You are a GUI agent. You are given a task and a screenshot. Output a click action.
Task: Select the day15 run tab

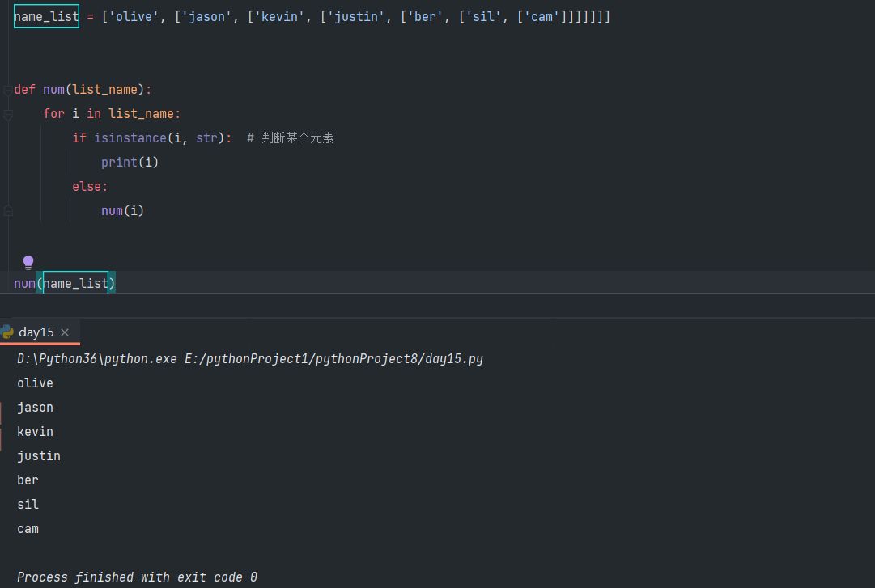click(36, 332)
